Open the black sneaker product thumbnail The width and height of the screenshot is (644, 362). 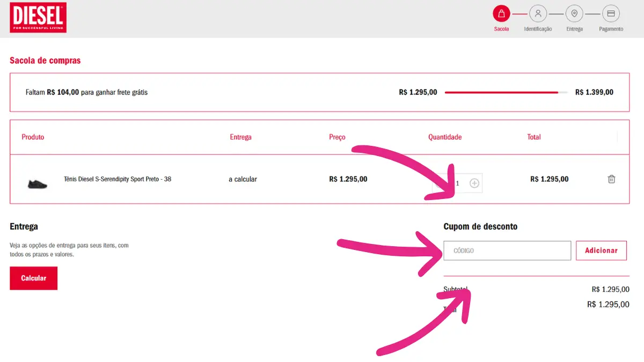pos(37,183)
